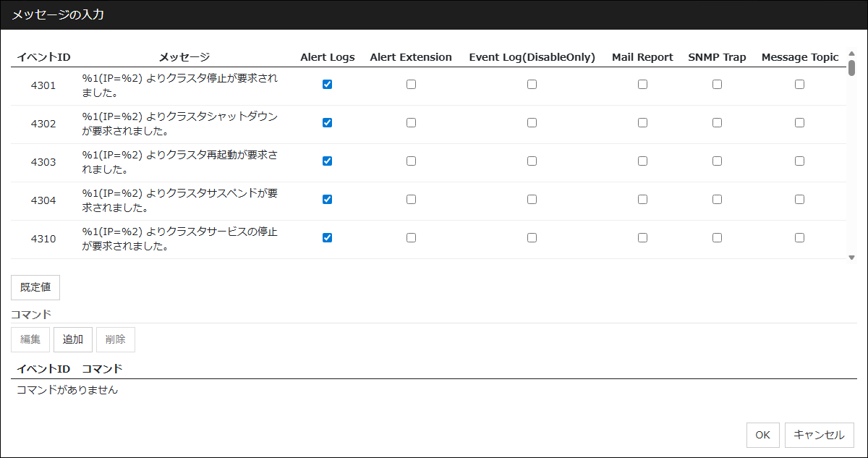Click the 削除 delete button
Screen dimensions: 868x458
pos(115,339)
